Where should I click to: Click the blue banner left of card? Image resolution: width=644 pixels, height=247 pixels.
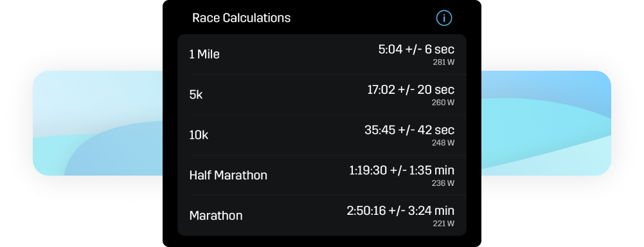coord(98,123)
